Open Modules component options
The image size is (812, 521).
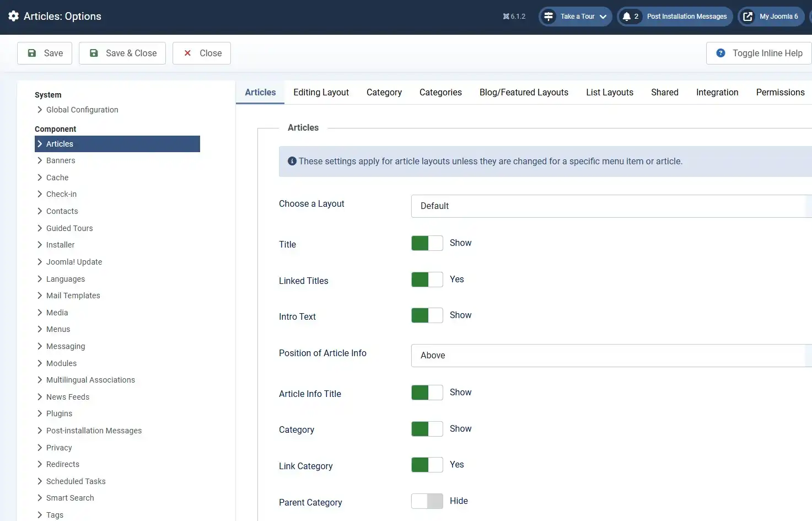[61, 363]
